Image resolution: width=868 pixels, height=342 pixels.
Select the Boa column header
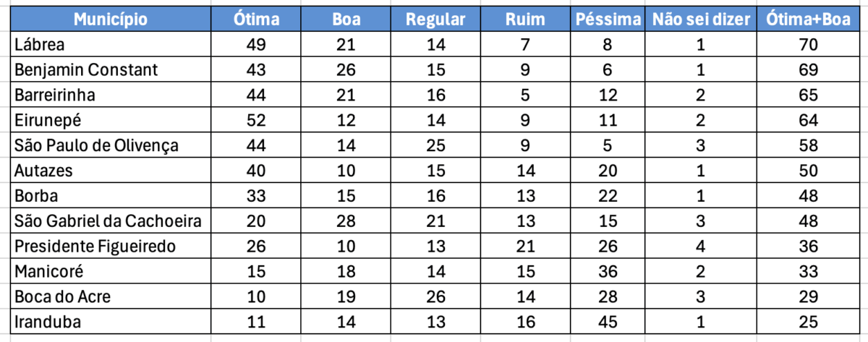click(x=346, y=20)
